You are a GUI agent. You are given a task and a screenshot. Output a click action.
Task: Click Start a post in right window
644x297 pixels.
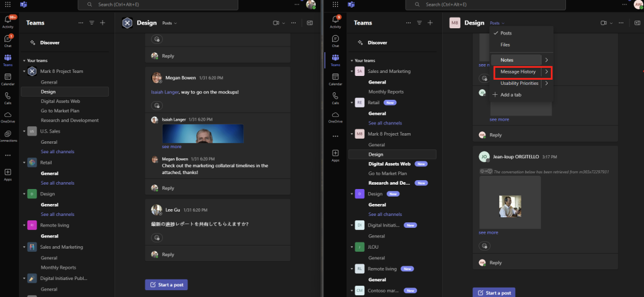[x=494, y=293]
